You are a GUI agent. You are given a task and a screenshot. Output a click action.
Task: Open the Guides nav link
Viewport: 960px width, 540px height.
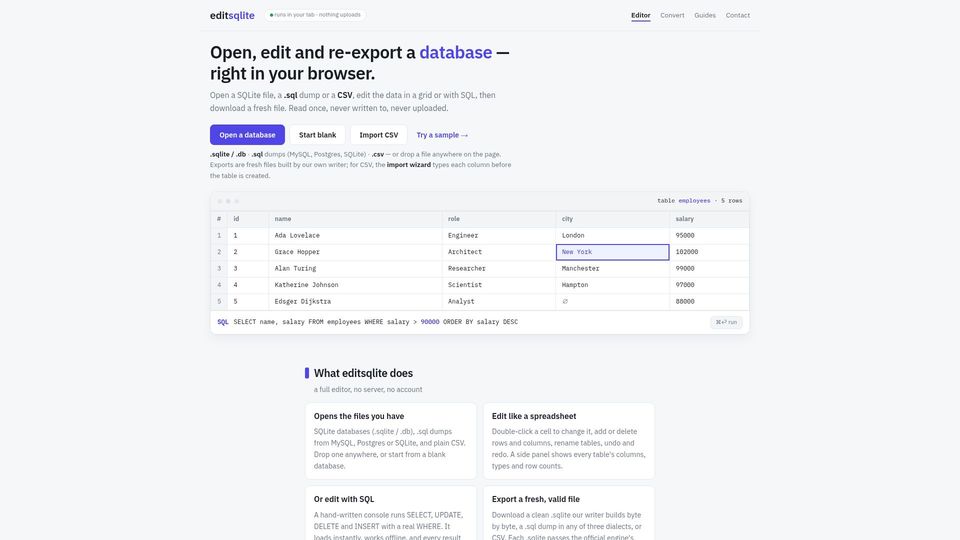[x=705, y=15]
